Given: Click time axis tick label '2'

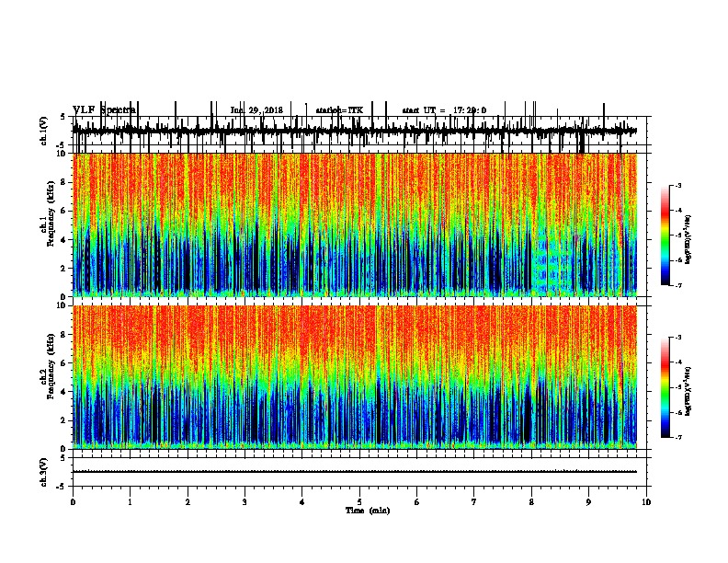Looking at the screenshot, I should (188, 502).
